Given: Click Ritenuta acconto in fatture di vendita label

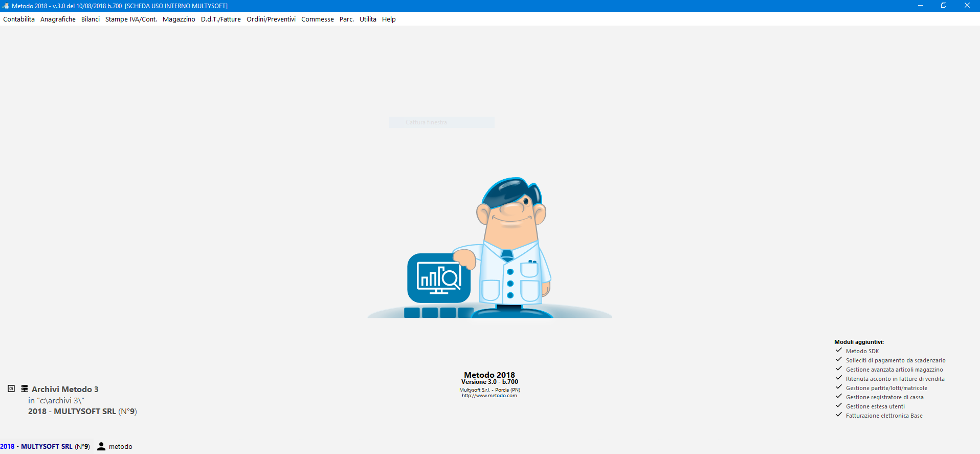Looking at the screenshot, I should pyautogui.click(x=895, y=379).
